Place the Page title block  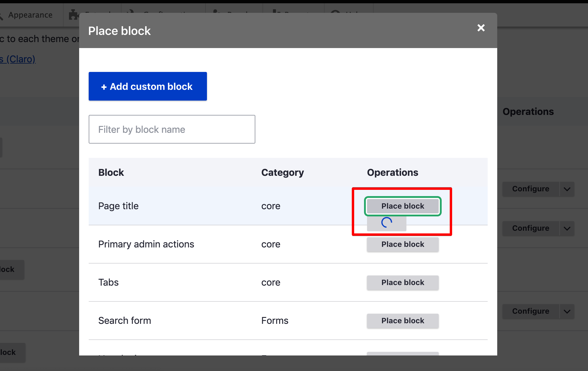(403, 206)
